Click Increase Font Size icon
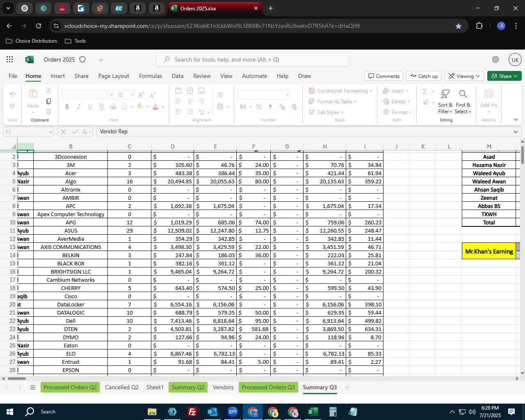The height and width of the screenshot is (420, 525). tap(142, 95)
